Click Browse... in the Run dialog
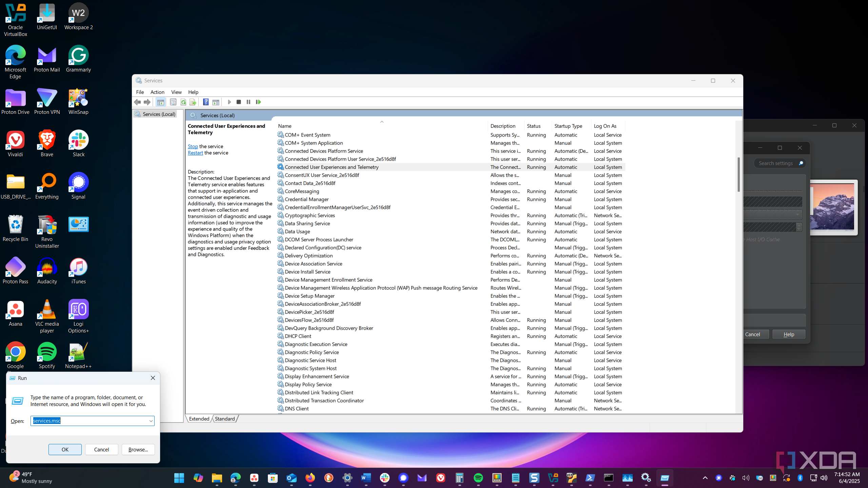This screenshot has width=868, height=488. [138, 449]
